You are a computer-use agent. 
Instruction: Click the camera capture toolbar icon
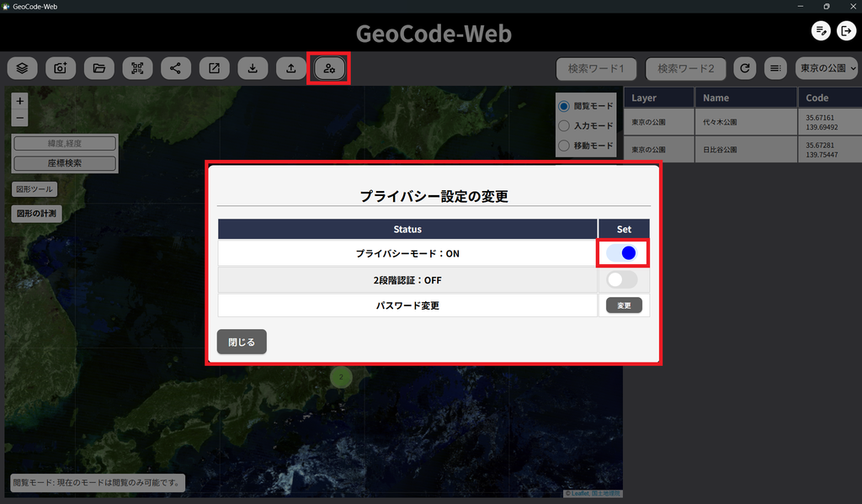pos(61,68)
